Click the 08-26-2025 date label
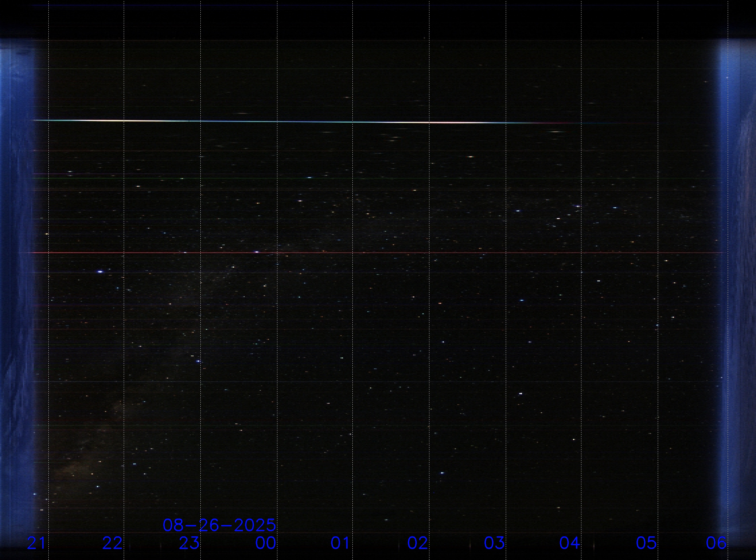The image size is (756, 560). [x=220, y=525]
